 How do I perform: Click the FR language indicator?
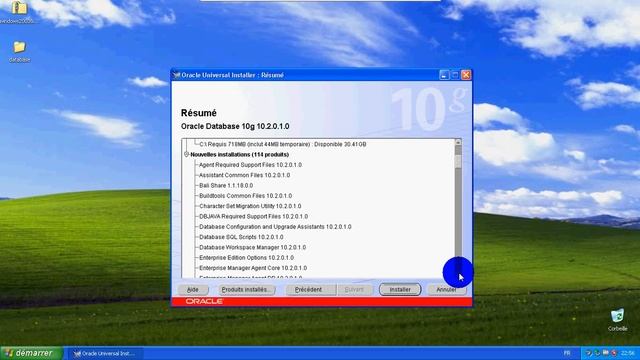click(567, 353)
